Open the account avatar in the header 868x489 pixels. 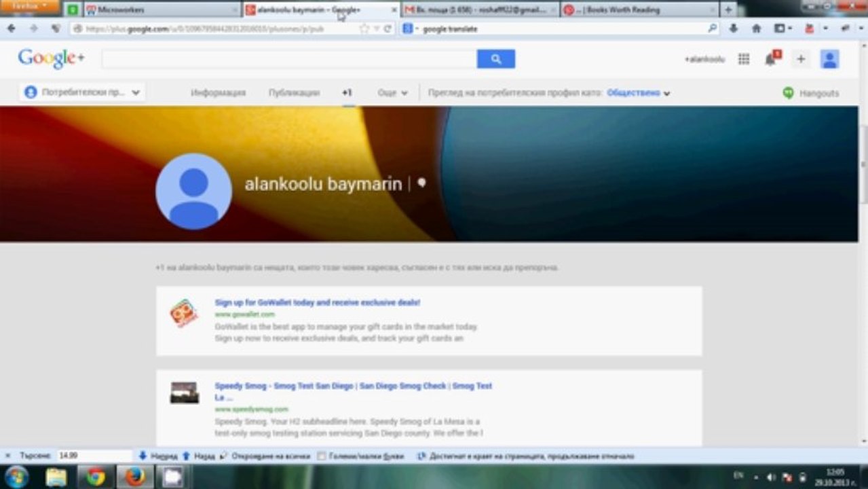pyautogui.click(x=829, y=59)
